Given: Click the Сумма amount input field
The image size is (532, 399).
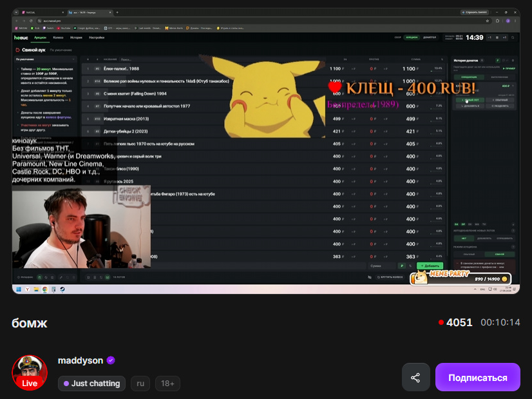Looking at the screenshot, I should pyautogui.click(x=382, y=266).
